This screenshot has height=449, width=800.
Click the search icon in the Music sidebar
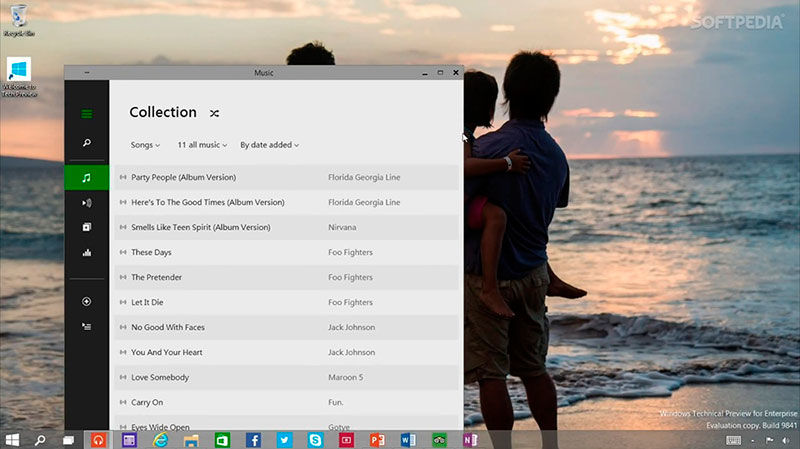86,144
